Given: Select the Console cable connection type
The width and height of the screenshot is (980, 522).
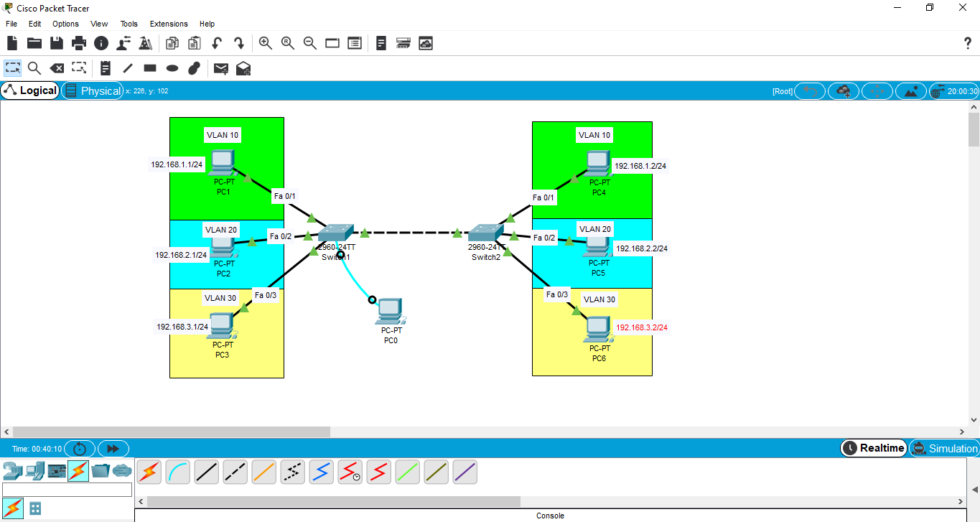Looking at the screenshot, I should tap(177, 472).
